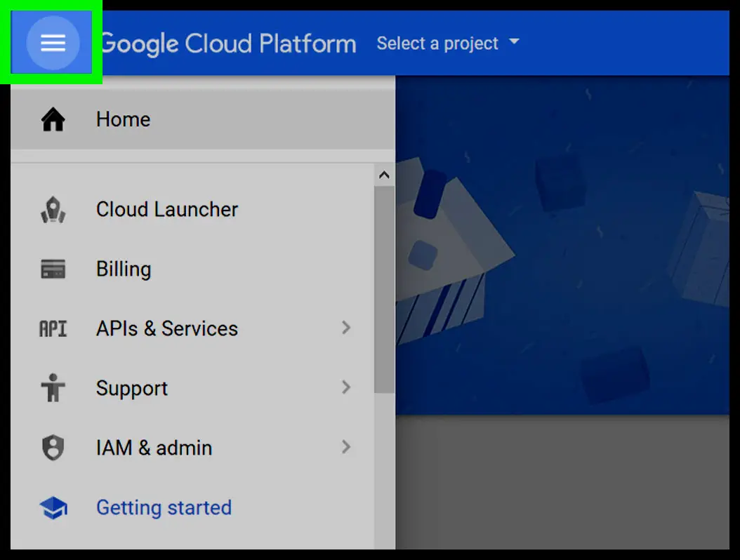This screenshot has height=560, width=740.
Task: Click the sidebar menu scrollbar thumb
Action: pos(384,289)
